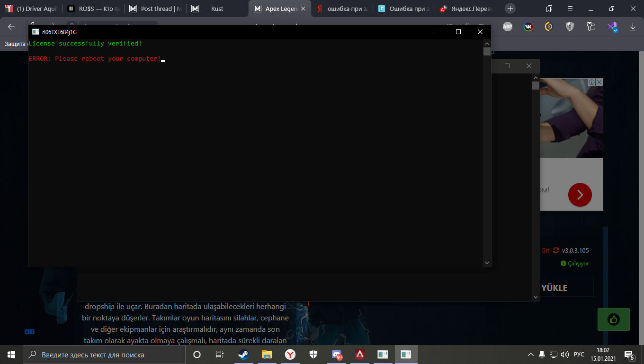Maximize the background console window
644x364 pixels.
pos(507,66)
